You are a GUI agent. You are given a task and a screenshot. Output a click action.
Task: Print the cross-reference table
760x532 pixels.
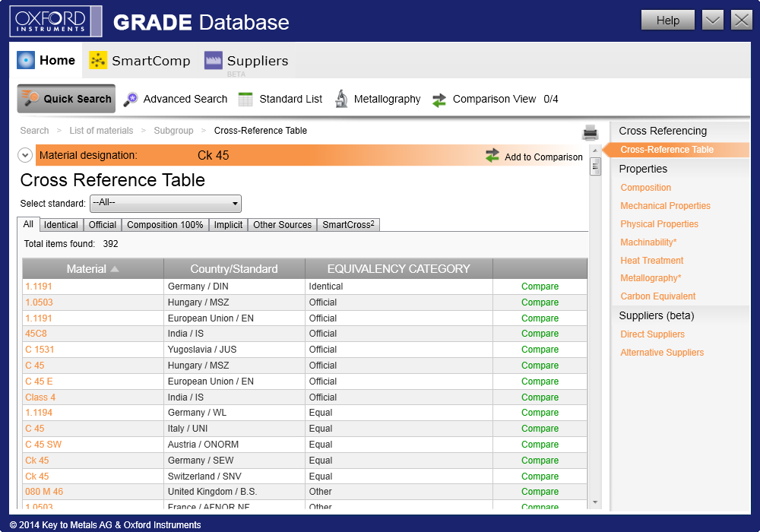pos(591,132)
